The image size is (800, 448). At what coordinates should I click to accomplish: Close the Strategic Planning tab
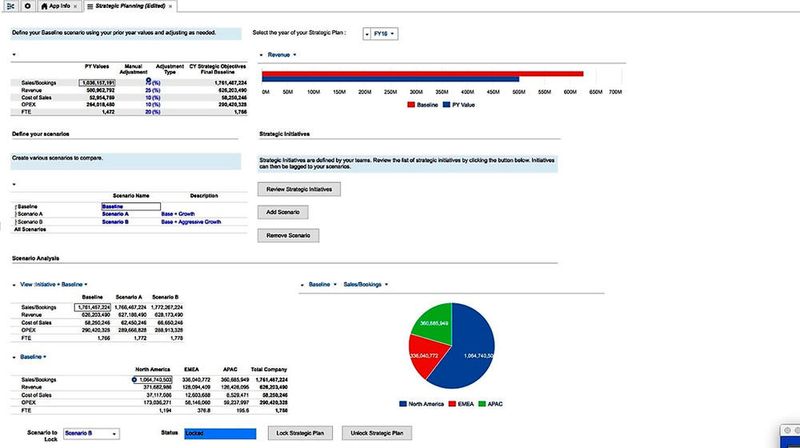170,7
